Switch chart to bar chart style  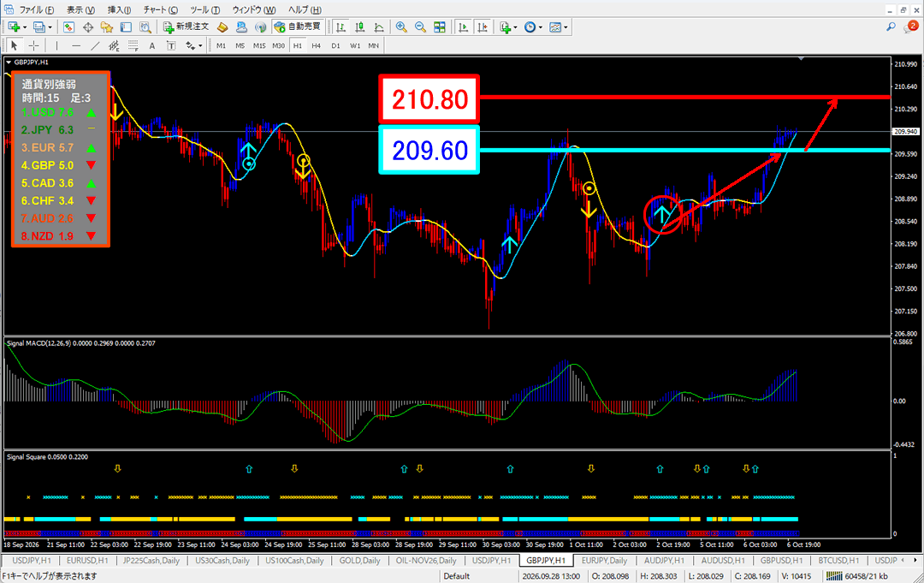click(341, 27)
